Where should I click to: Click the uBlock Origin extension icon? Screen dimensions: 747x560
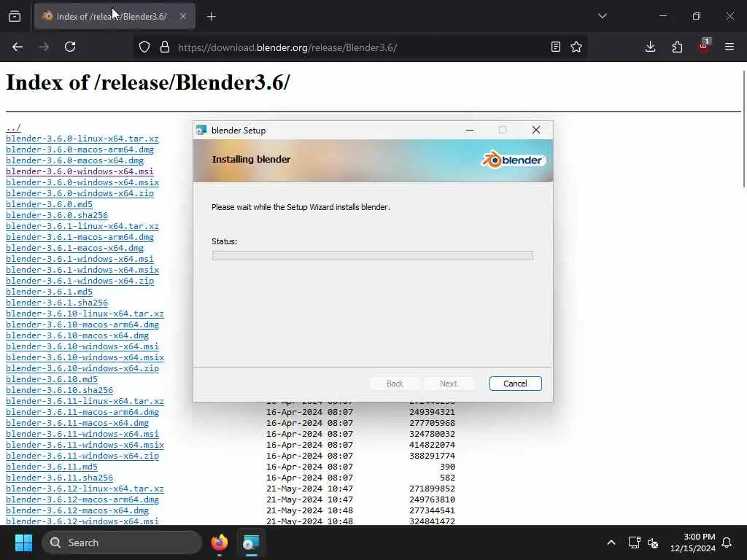pos(704,46)
